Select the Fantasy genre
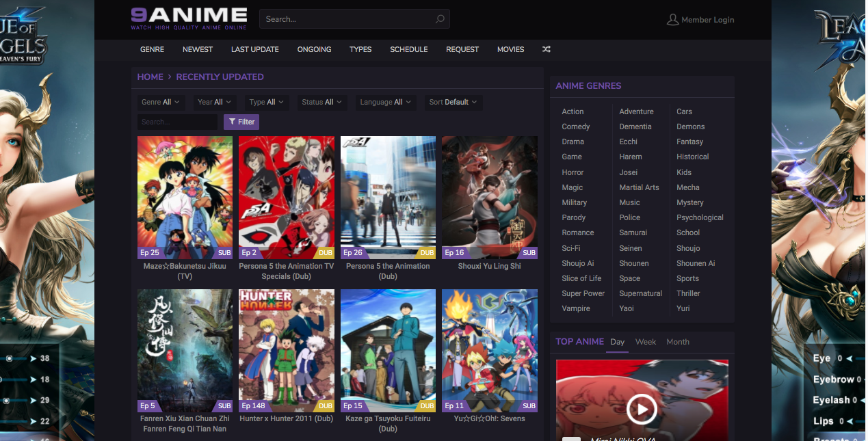868x441 pixels. 689,142
